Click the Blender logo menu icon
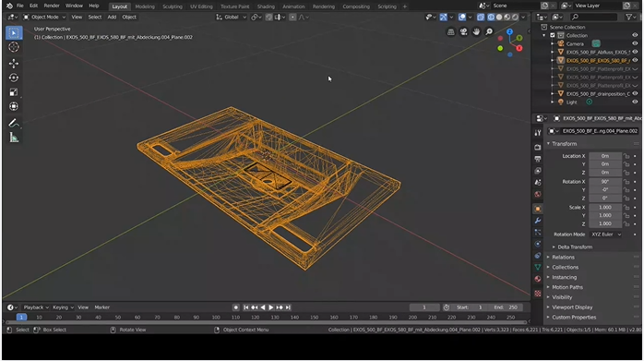 tap(9, 6)
